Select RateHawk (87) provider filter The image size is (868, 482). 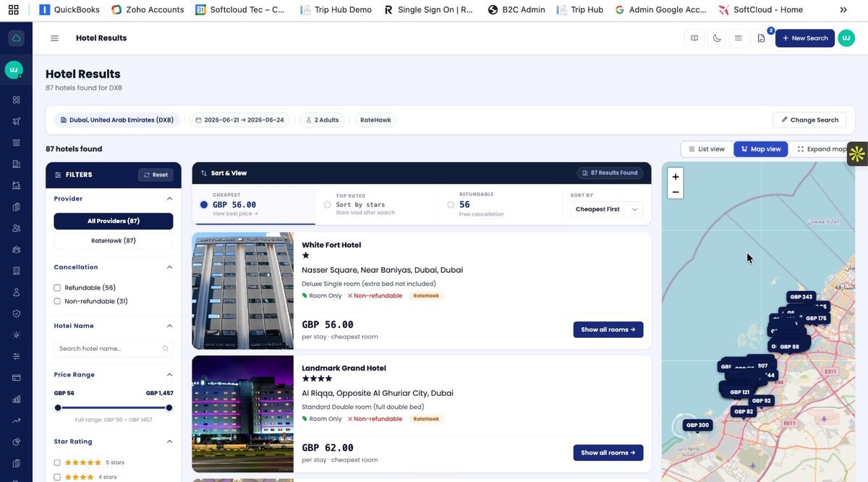pos(114,240)
